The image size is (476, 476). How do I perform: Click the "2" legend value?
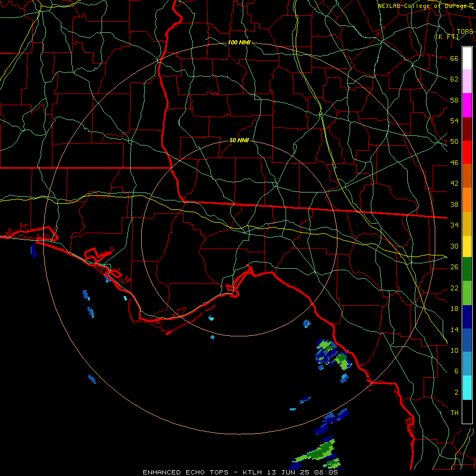456,392
